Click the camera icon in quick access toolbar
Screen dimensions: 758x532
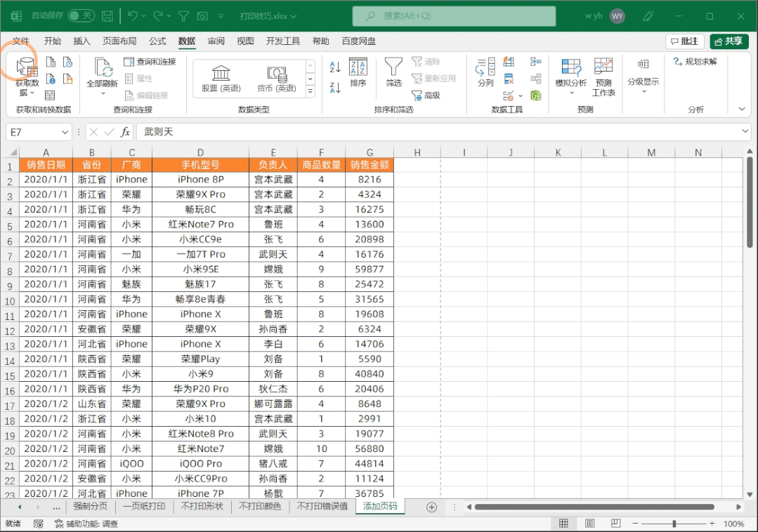[x=202, y=16]
